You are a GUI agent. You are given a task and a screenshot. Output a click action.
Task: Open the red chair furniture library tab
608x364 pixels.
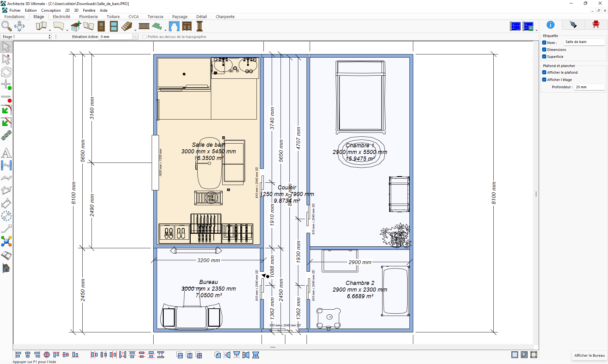click(x=596, y=25)
